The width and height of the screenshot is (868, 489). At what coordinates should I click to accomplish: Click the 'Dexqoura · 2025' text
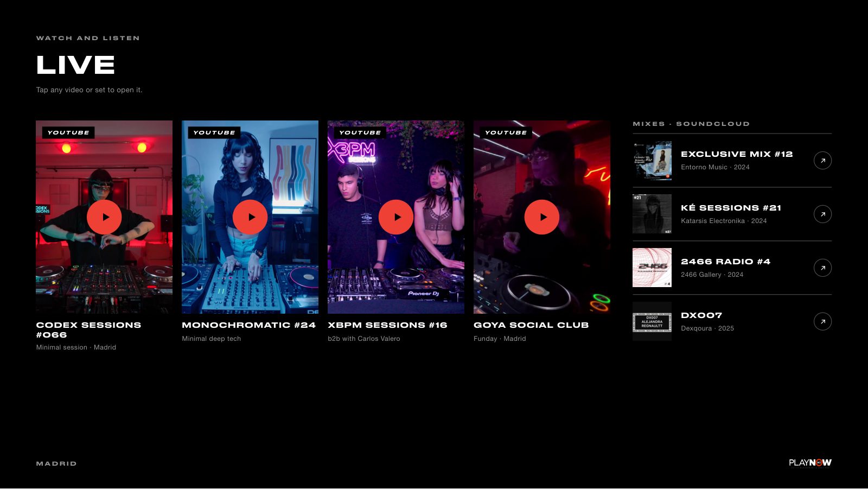tap(707, 328)
